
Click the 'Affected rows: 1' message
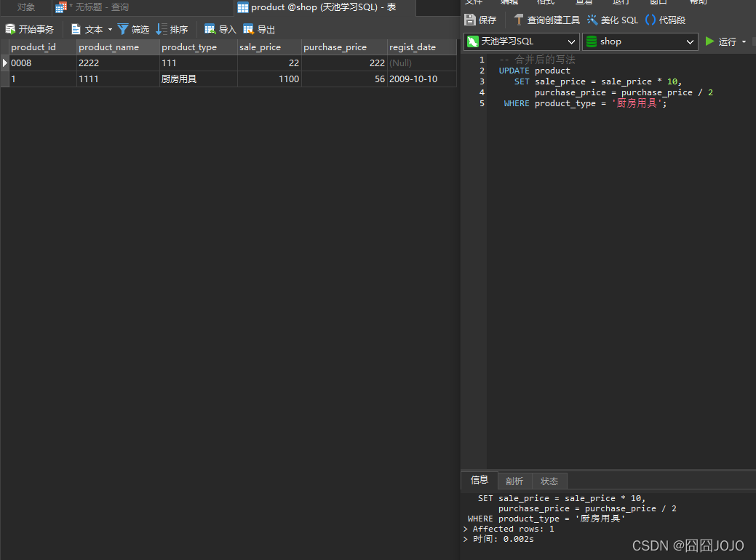[509, 529]
